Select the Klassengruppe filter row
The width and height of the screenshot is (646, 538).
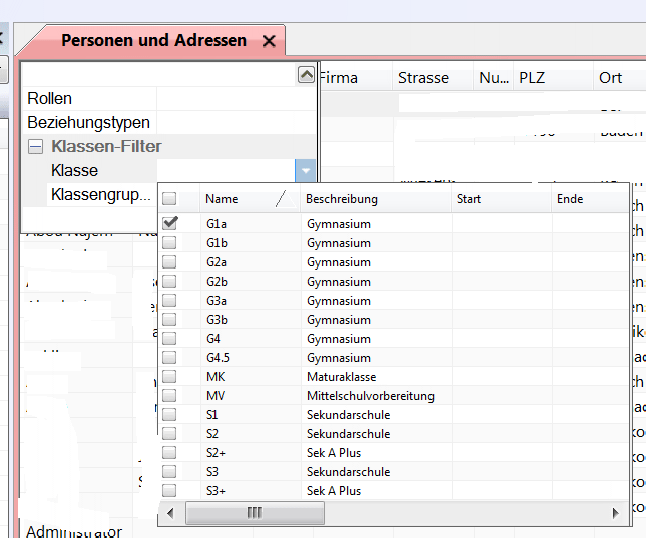tap(100, 194)
